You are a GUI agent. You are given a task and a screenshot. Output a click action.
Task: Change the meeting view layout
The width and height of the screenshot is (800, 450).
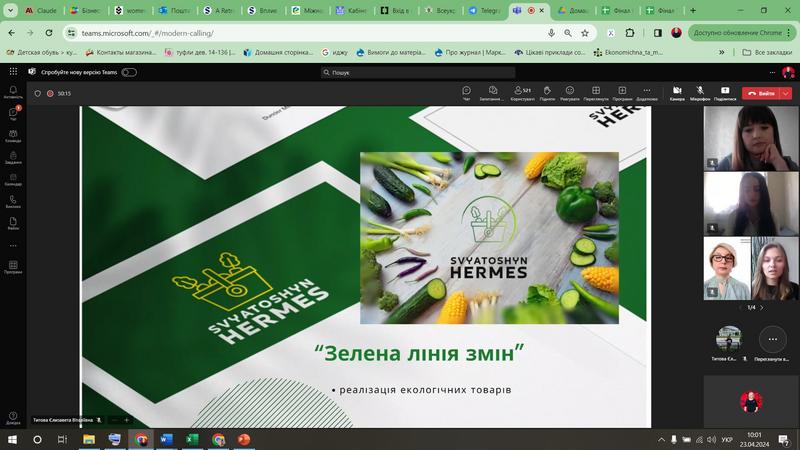coord(595,93)
